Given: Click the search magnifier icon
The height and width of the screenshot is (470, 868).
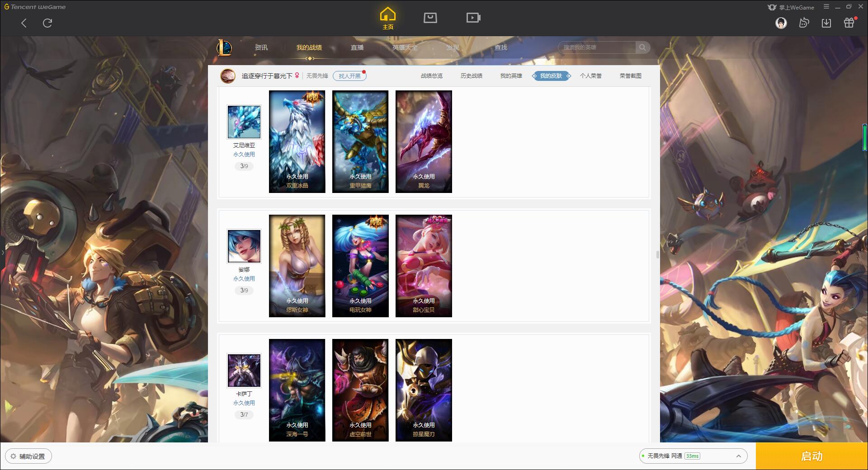Looking at the screenshot, I should coord(642,47).
